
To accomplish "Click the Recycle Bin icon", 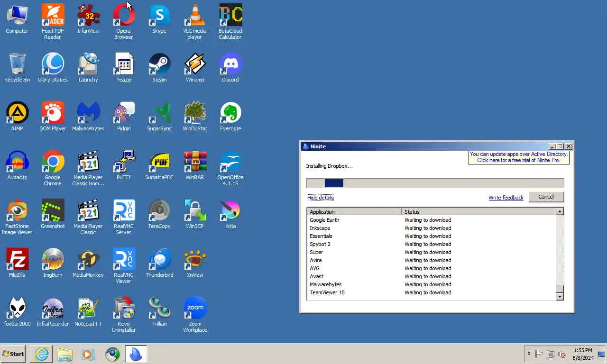I will point(17,68).
